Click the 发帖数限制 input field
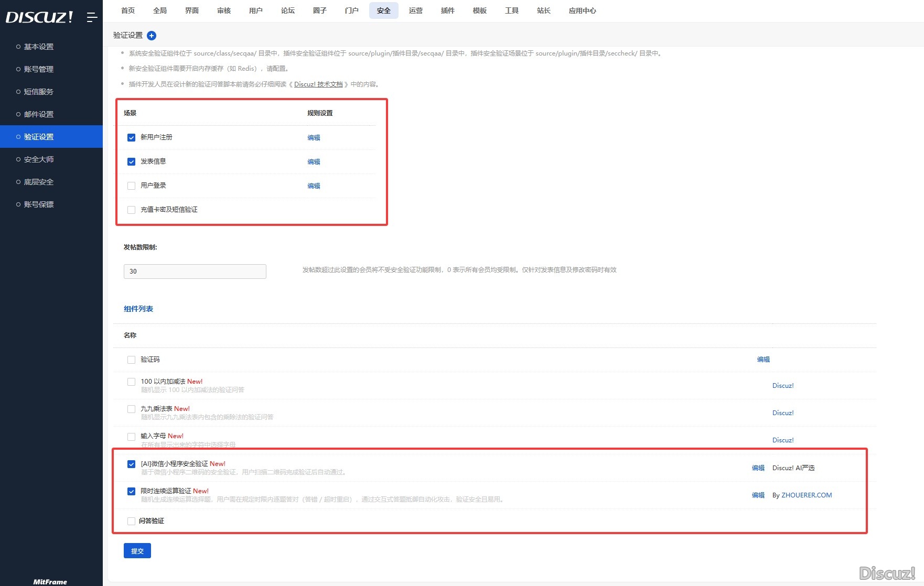 coord(195,272)
